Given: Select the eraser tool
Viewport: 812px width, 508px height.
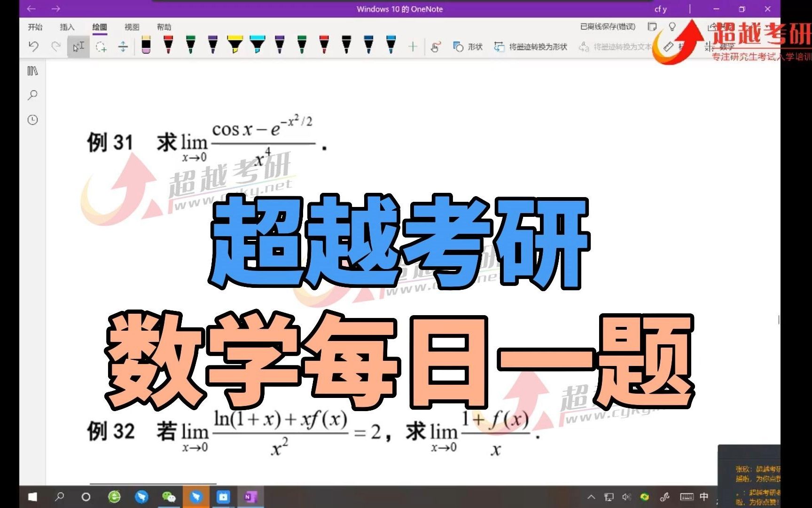Looking at the screenshot, I should tap(146, 46).
